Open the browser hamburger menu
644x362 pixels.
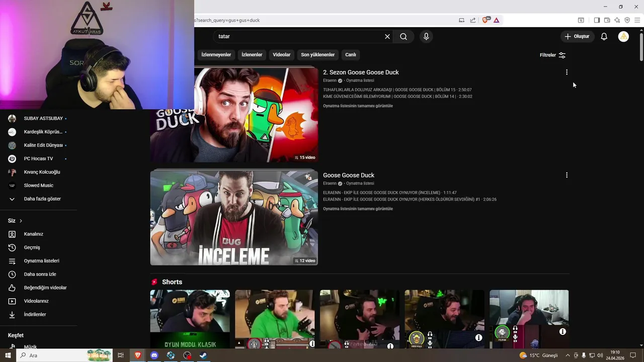tap(637, 20)
